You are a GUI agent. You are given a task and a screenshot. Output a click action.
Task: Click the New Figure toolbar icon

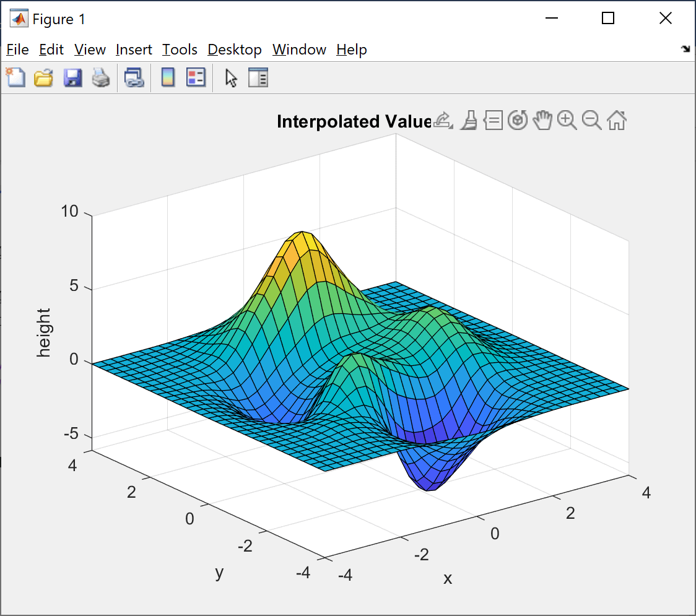click(x=15, y=78)
